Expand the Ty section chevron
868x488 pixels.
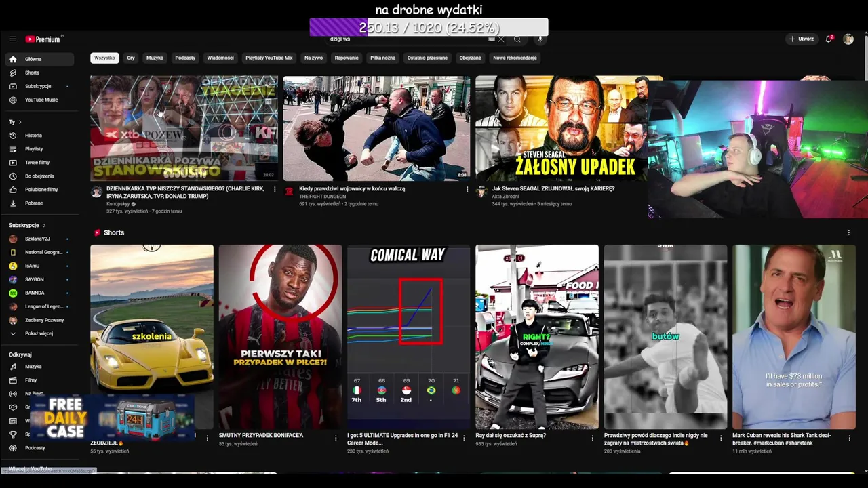pyautogui.click(x=20, y=122)
